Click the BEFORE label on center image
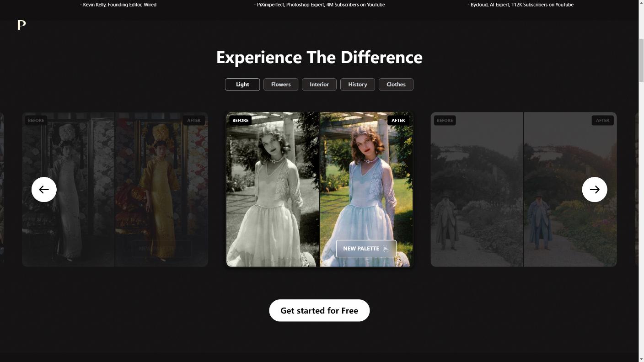Viewport: 644px width, 362px height. click(x=240, y=121)
